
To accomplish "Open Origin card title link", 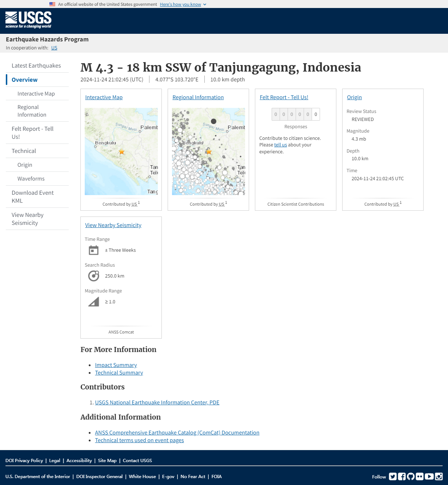I will (354, 97).
